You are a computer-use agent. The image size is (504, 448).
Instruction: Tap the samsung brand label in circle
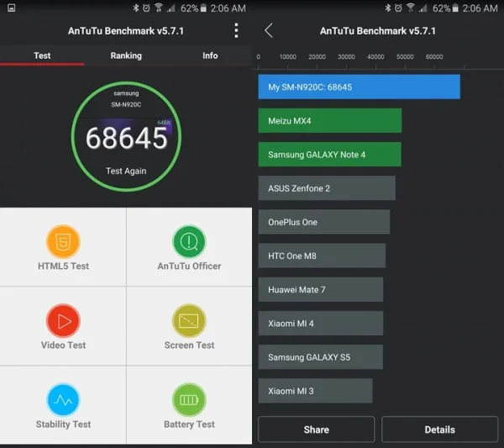point(126,93)
